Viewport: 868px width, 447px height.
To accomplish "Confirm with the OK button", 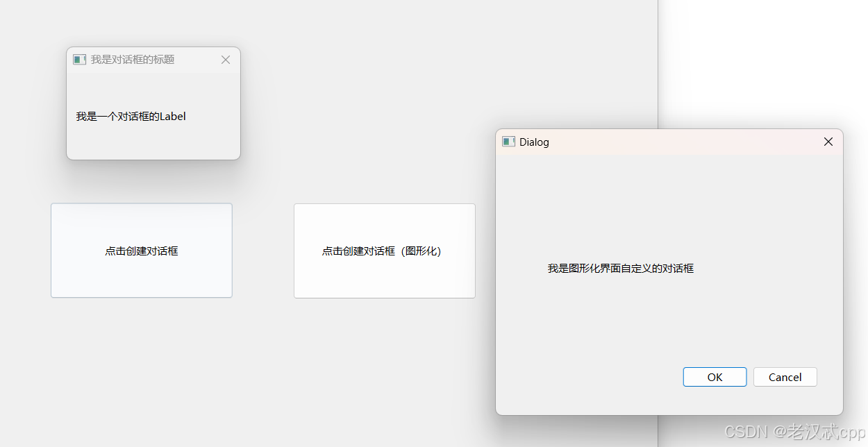I will coord(715,377).
